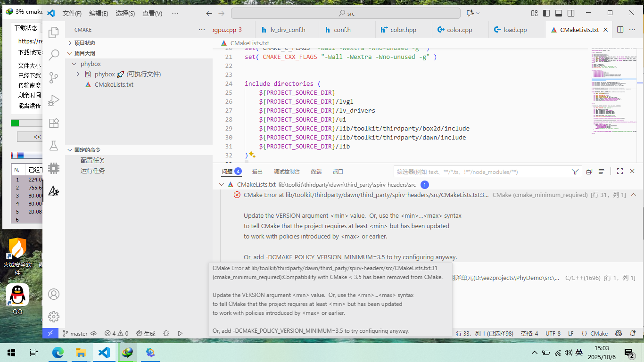Click the Problems filter text input

coord(481,172)
